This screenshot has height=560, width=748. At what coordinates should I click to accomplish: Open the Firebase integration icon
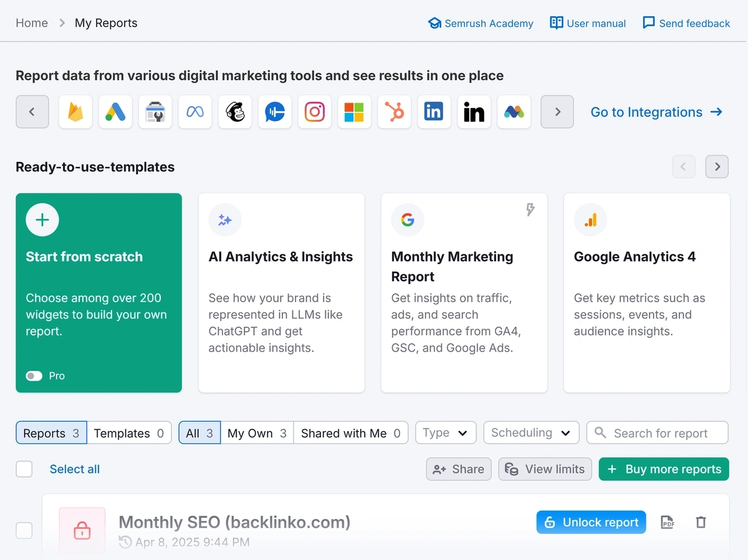(75, 112)
